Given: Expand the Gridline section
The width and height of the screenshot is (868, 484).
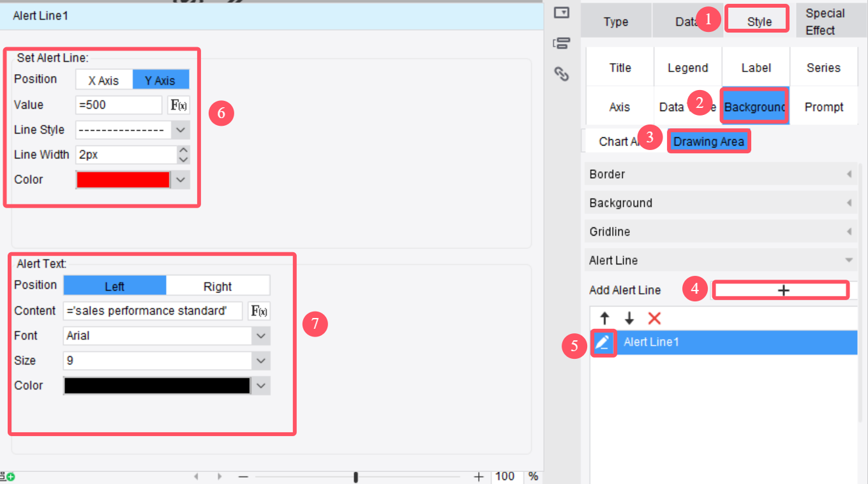Looking at the screenshot, I should tap(721, 232).
